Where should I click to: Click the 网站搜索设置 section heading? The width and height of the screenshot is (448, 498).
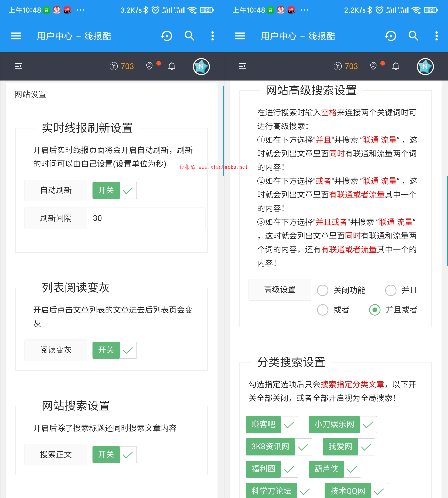coord(76,406)
